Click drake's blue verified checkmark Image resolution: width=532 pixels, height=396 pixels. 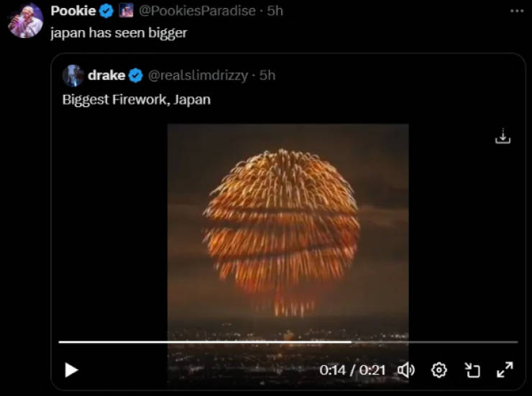coord(136,75)
